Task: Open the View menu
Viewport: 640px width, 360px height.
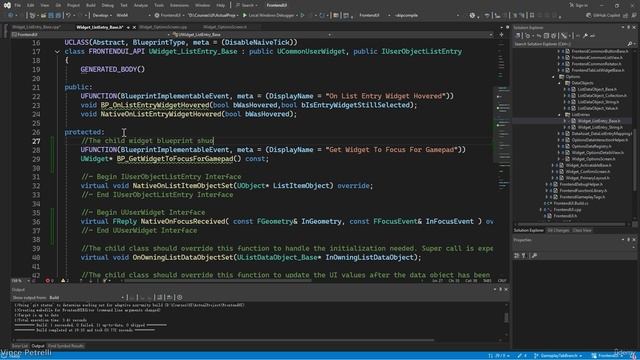Action: 44,5
